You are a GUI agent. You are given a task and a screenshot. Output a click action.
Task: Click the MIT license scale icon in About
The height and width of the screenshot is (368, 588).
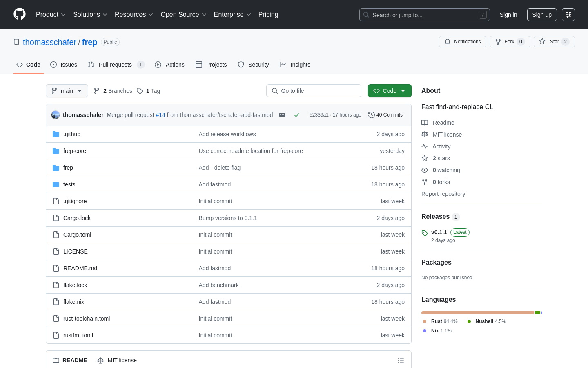click(425, 135)
